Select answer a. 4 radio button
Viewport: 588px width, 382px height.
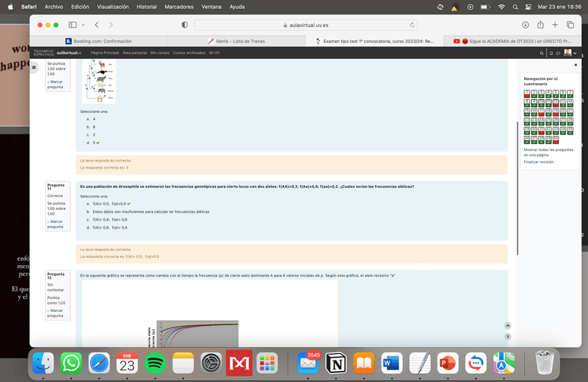pyautogui.click(x=84, y=119)
